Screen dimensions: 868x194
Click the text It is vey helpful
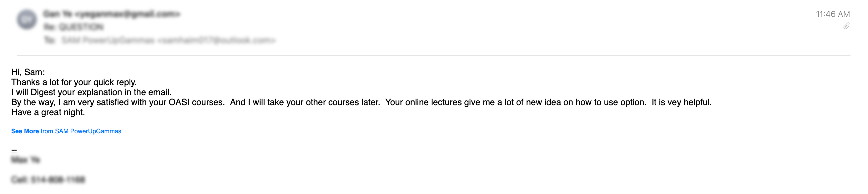682,102
